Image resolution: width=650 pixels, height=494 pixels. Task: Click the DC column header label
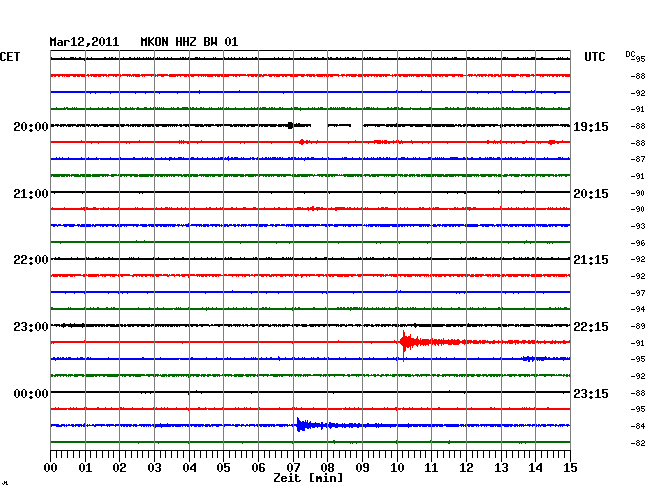point(630,54)
